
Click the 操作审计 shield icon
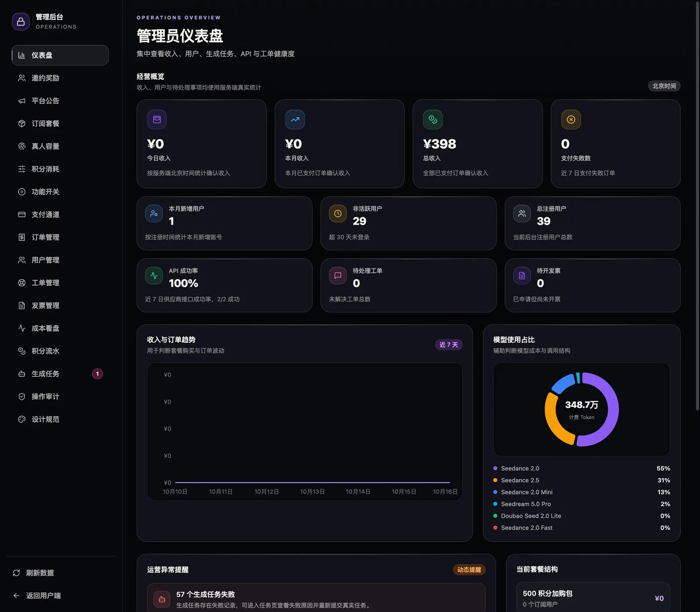point(21,396)
